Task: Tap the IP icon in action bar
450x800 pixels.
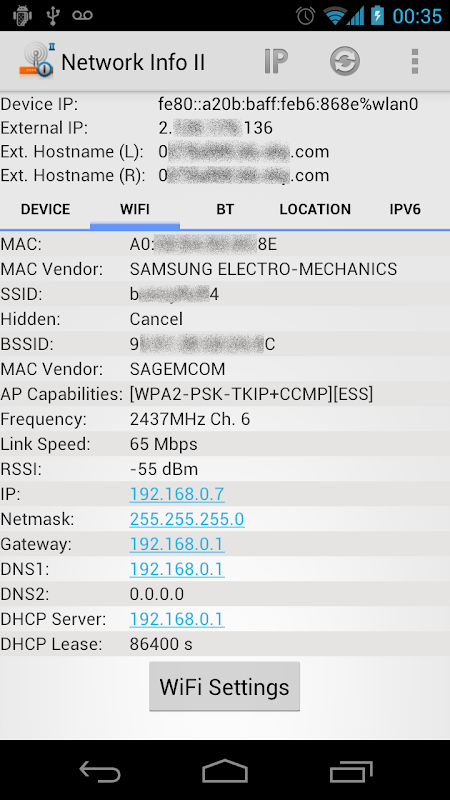Action: click(276, 62)
